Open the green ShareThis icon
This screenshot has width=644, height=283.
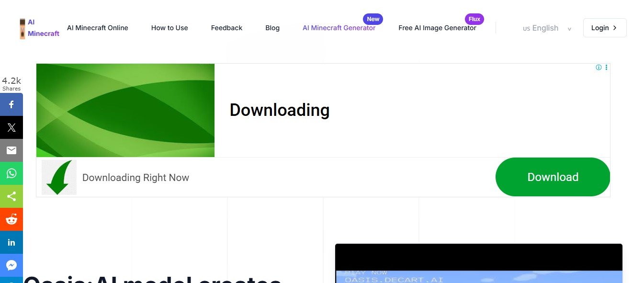11,196
